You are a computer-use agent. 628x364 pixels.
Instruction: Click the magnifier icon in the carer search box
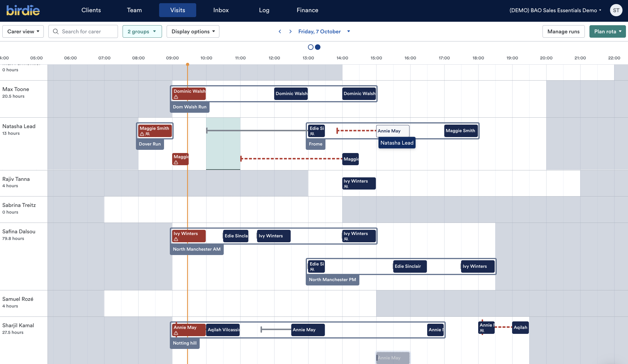[x=55, y=31]
